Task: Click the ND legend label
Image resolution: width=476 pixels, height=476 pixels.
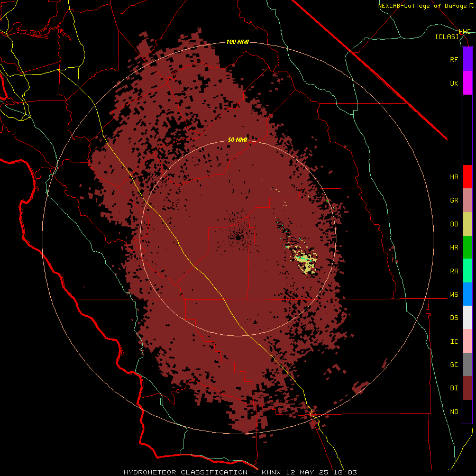Action: (454, 412)
